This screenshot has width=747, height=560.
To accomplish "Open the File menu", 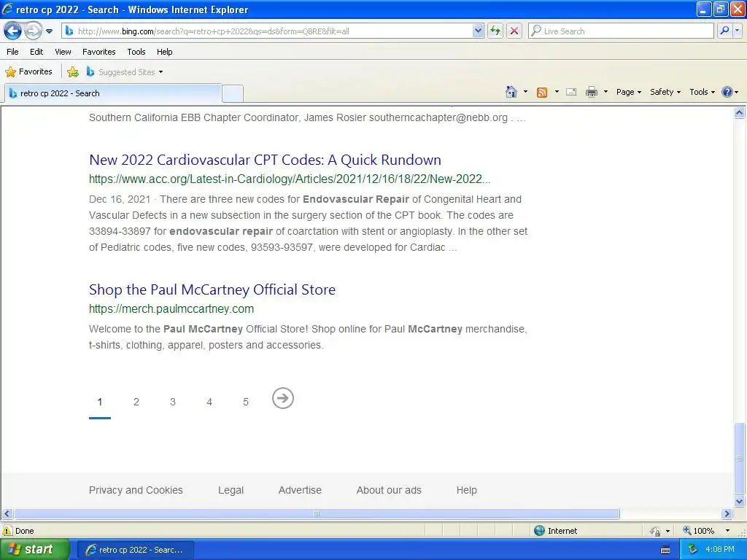I will point(13,52).
